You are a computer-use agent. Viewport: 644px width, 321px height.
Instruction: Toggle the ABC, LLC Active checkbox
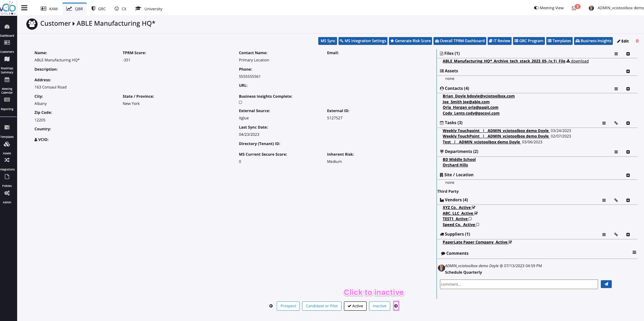pyautogui.click(x=476, y=213)
